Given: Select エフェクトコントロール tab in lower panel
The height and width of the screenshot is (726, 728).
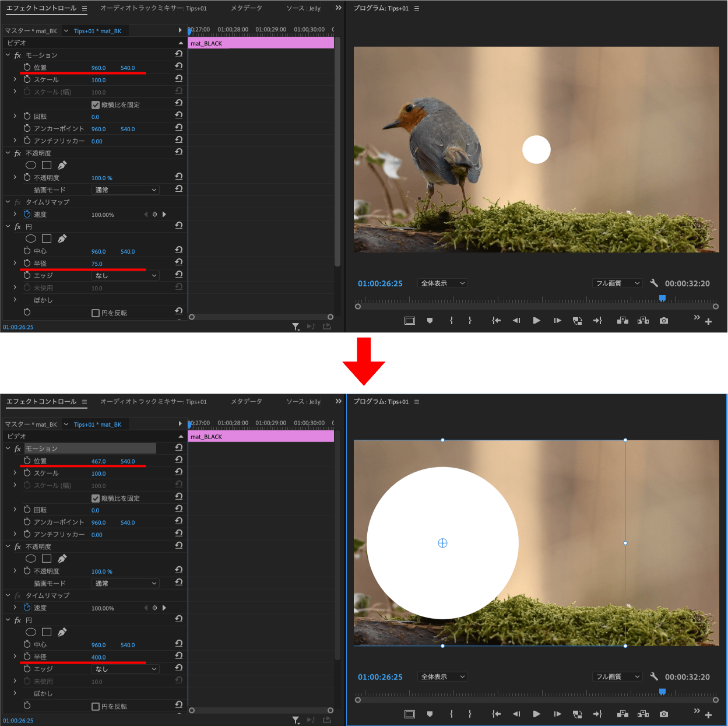Looking at the screenshot, I should (x=41, y=402).
